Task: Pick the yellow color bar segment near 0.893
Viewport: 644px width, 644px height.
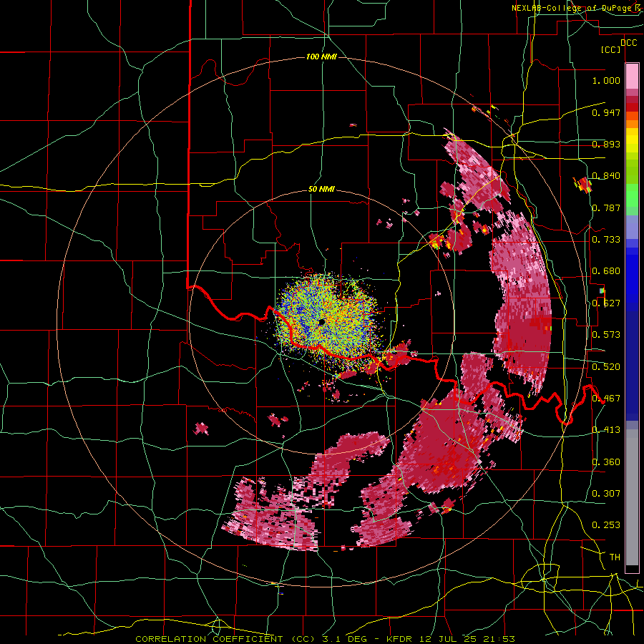Action: point(632,140)
